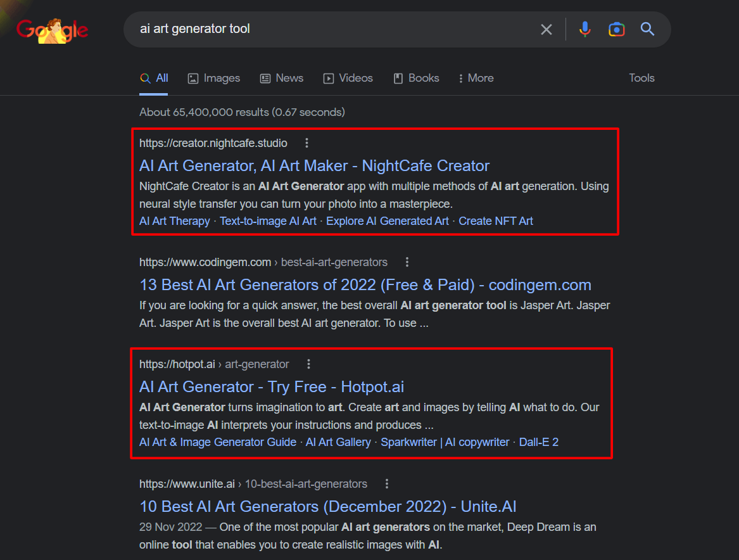Clear the search box text
Screen dimensions: 739x560
click(546, 29)
